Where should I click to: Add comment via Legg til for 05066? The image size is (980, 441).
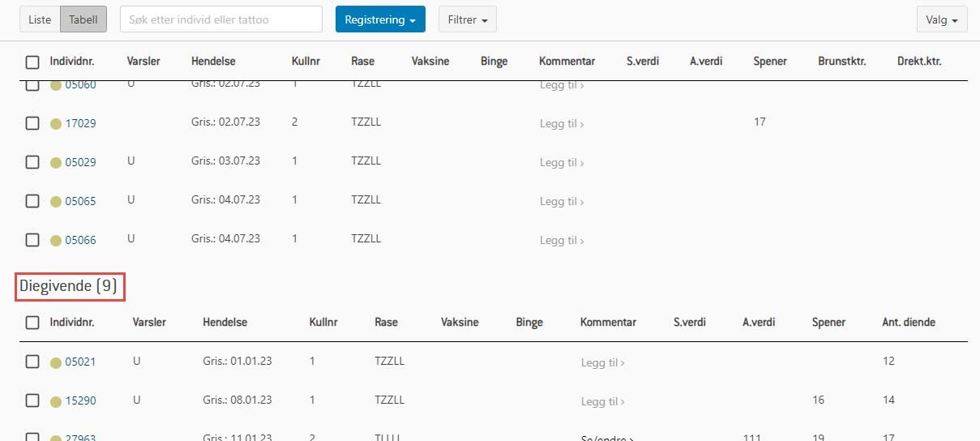562,241
